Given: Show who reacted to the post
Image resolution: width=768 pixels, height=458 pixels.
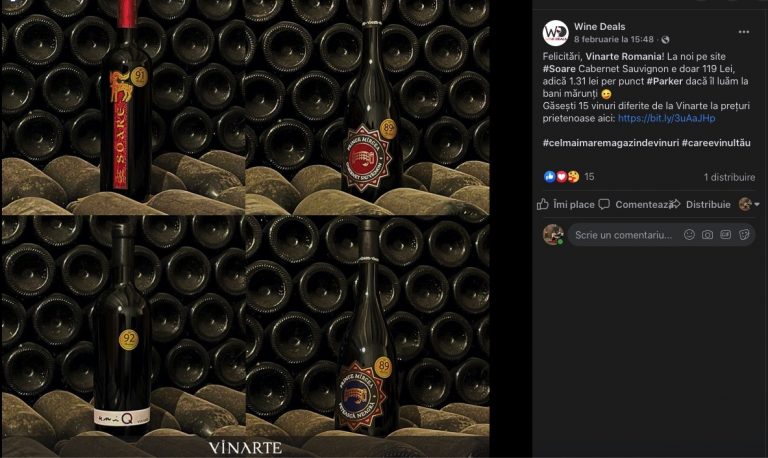Looking at the screenshot, I should 569,177.
